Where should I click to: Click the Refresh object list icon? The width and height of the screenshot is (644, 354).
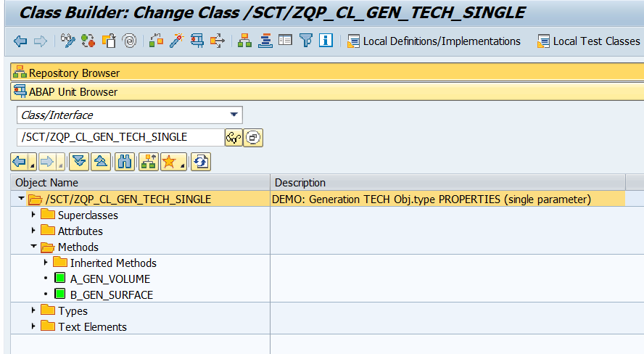(x=201, y=162)
